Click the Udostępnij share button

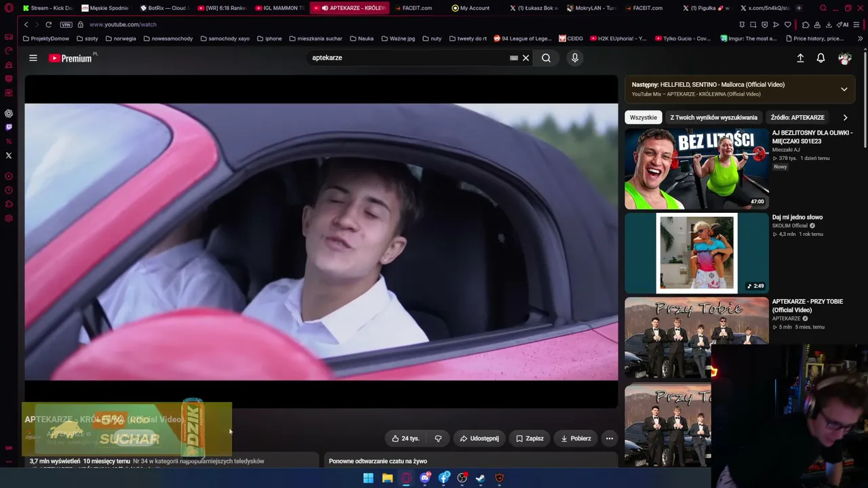479,439
